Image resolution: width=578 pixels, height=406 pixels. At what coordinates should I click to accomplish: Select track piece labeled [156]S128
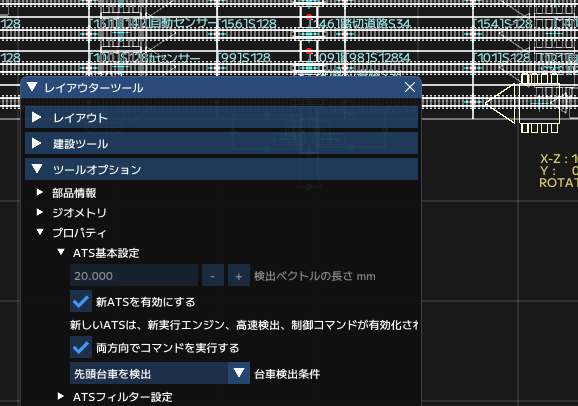point(247,24)
